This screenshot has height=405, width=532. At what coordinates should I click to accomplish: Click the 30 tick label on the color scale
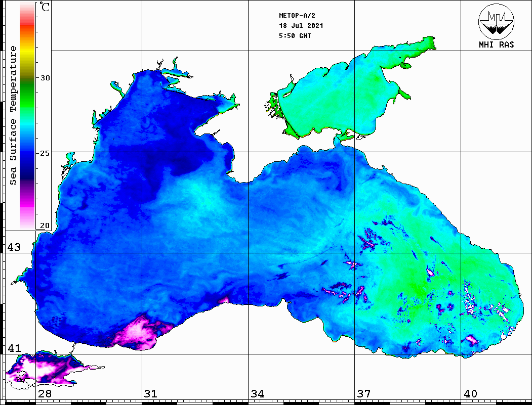[45, 78]
